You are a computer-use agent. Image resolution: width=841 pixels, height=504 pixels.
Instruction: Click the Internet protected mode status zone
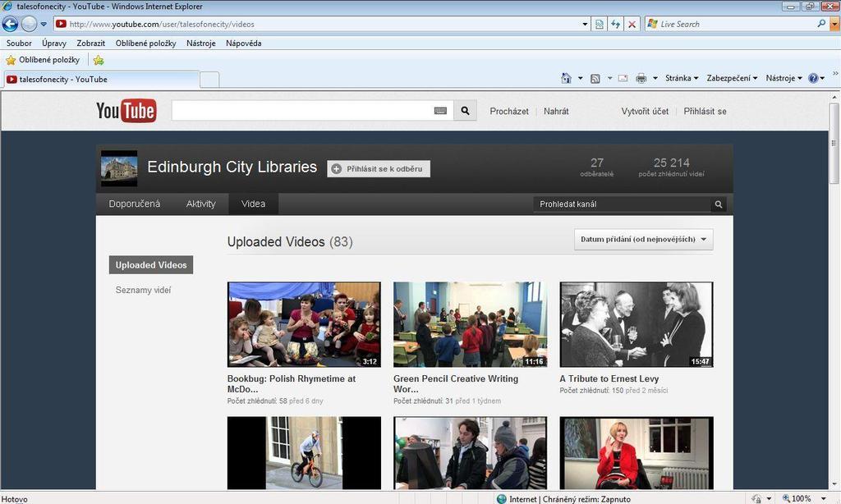563,498
